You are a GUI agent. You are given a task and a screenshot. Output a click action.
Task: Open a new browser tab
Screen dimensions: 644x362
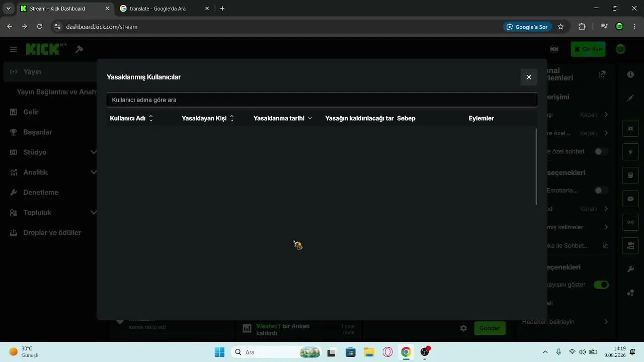(x=222, y=9)
